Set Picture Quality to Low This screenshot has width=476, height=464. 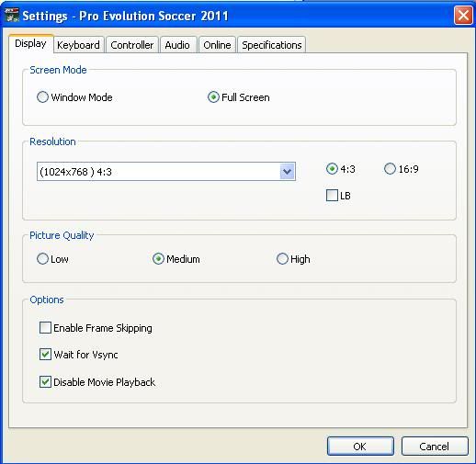tap(42, 259)
